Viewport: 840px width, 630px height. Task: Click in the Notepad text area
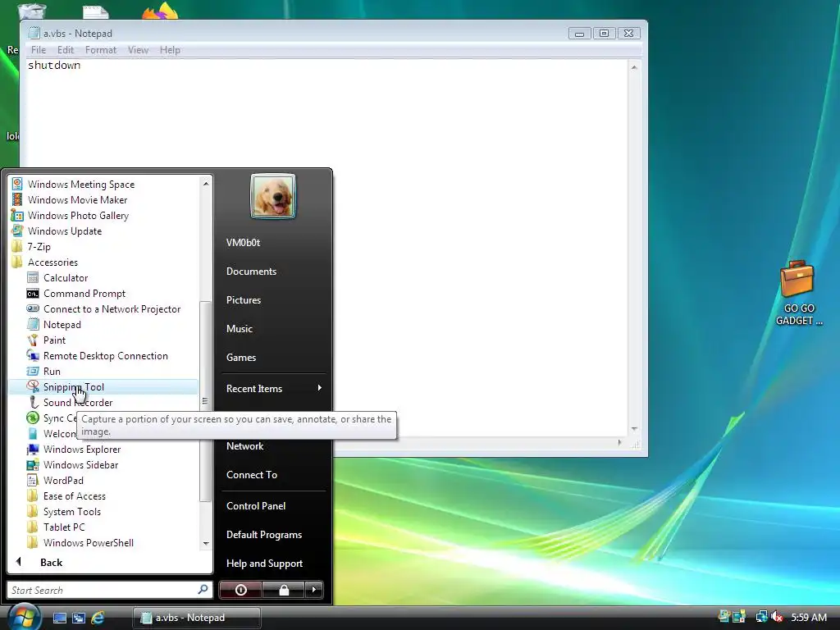click(326, 246)
